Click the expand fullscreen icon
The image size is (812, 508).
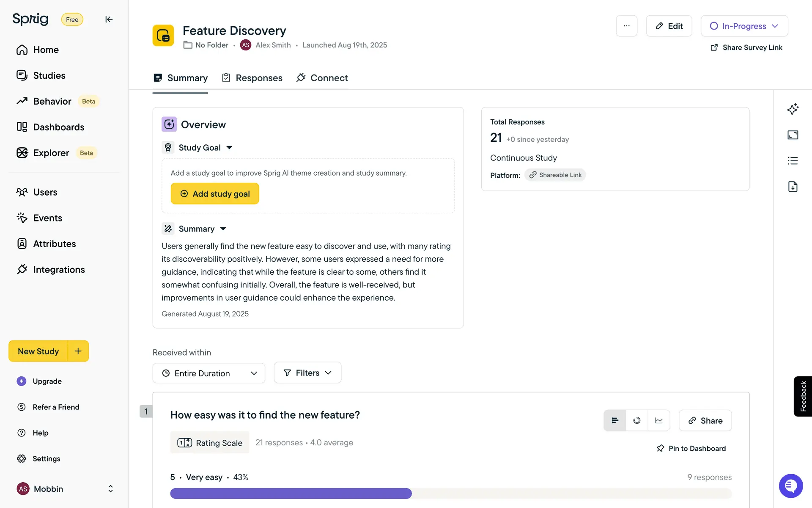coord(793,135)
